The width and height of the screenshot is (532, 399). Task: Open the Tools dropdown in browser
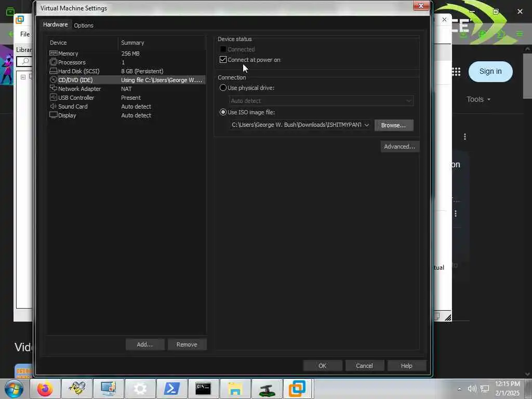(x=478, y=99)
